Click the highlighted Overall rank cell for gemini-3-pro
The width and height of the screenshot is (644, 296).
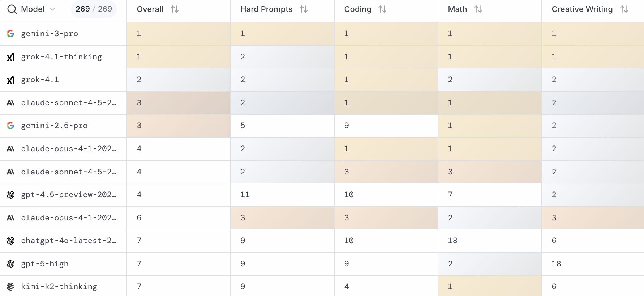click(x=179, y=34)
